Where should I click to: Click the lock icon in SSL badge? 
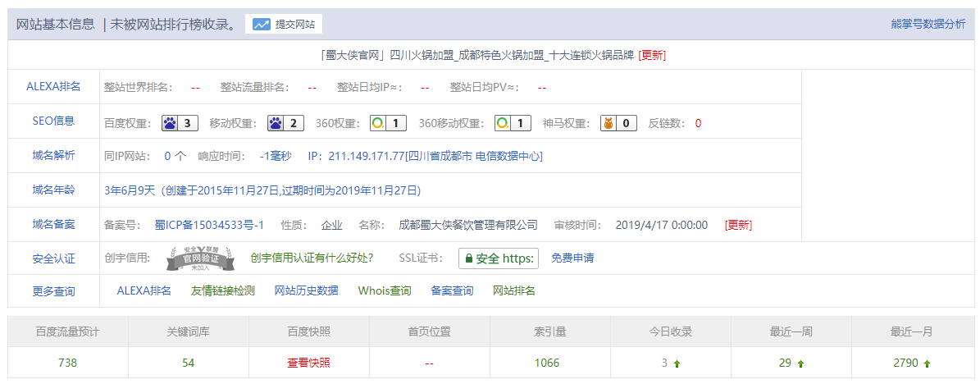click(468, 258)
